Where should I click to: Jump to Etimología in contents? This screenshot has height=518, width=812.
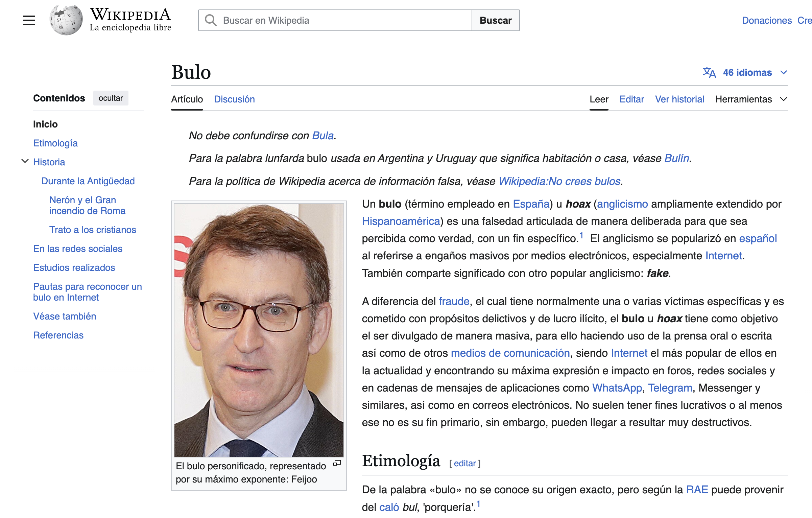point(55,143)
